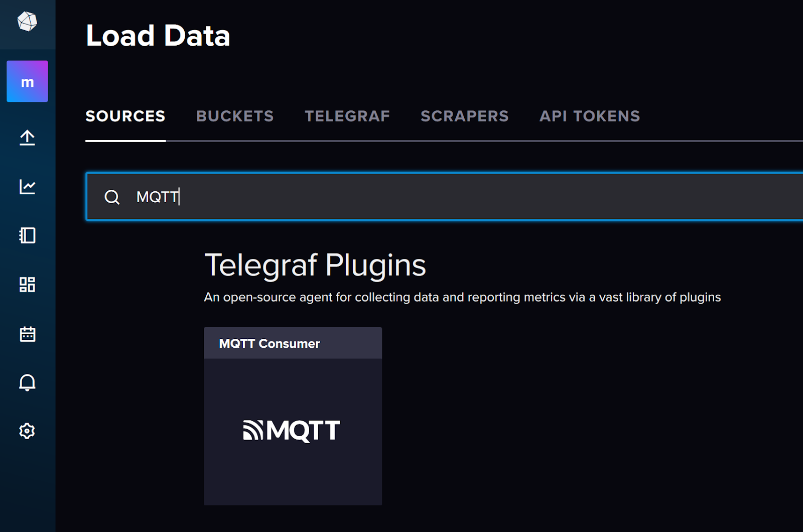Screen dimensions: 803x532
Task: Open Settings gear icon in sidebar
Action: pos(27,431)
